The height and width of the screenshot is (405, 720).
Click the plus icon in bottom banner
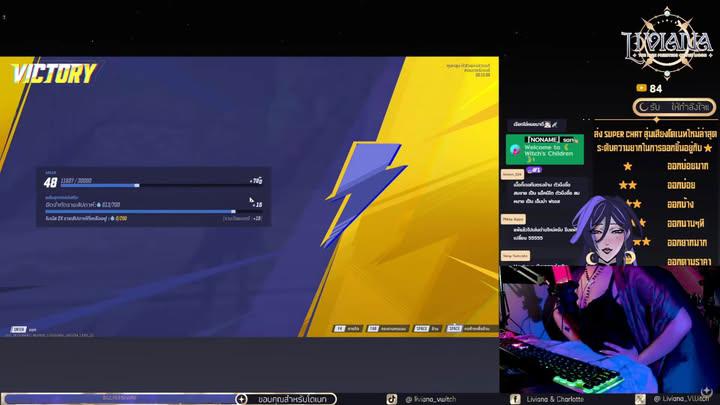click(241, 399)
